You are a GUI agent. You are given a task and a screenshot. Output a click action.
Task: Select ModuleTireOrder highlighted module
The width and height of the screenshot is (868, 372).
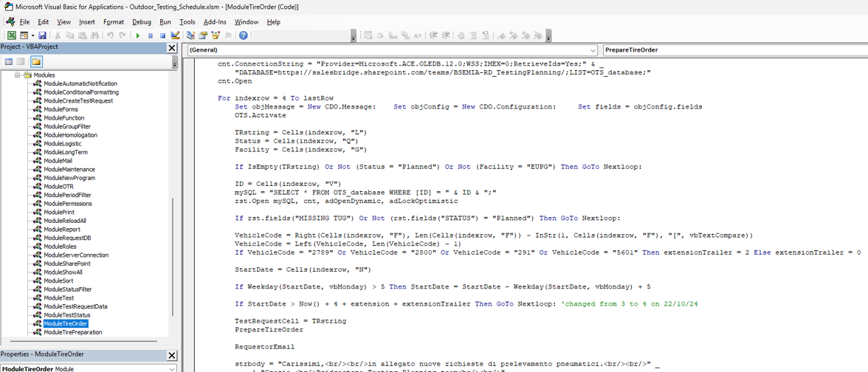click(65, 324)
